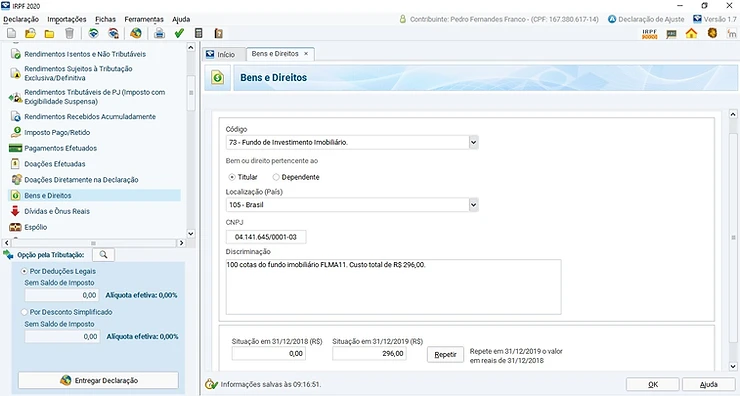Open the Declaração menu
This screenshot has height=396, width=740.
point(21,19)
